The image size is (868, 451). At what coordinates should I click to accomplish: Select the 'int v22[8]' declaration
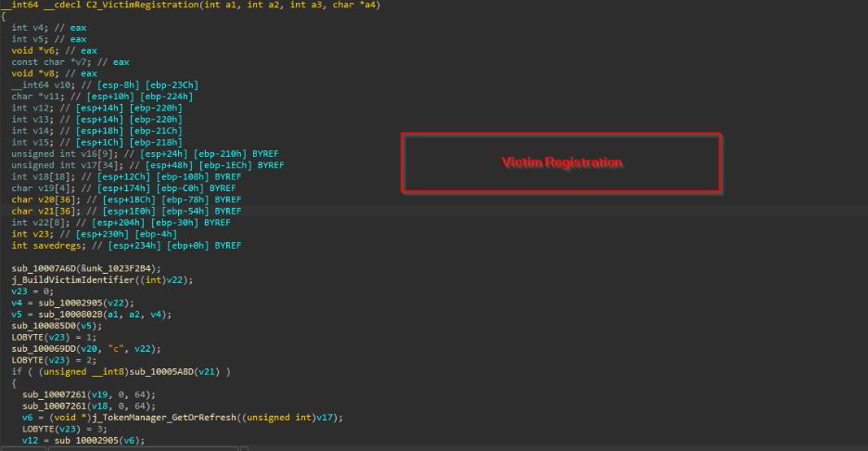click(121, 223)
